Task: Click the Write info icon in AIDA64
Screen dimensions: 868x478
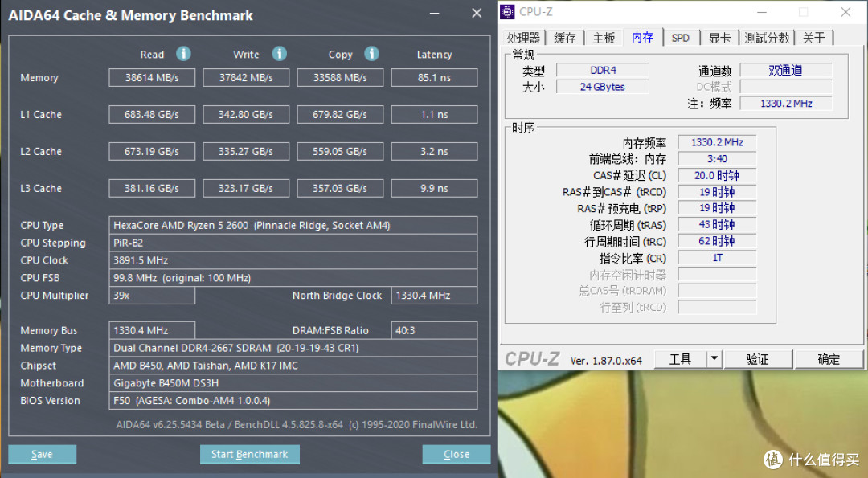Action: [280, 54]
